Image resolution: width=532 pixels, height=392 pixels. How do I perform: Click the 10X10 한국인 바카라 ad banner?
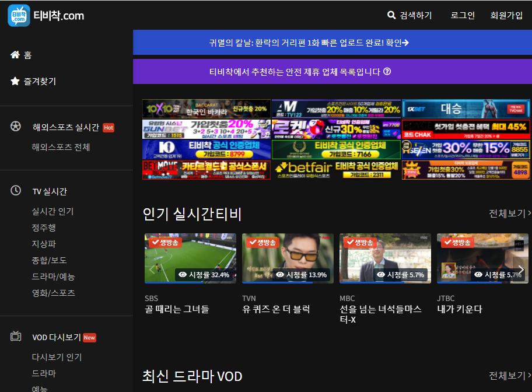coord(206,108)
